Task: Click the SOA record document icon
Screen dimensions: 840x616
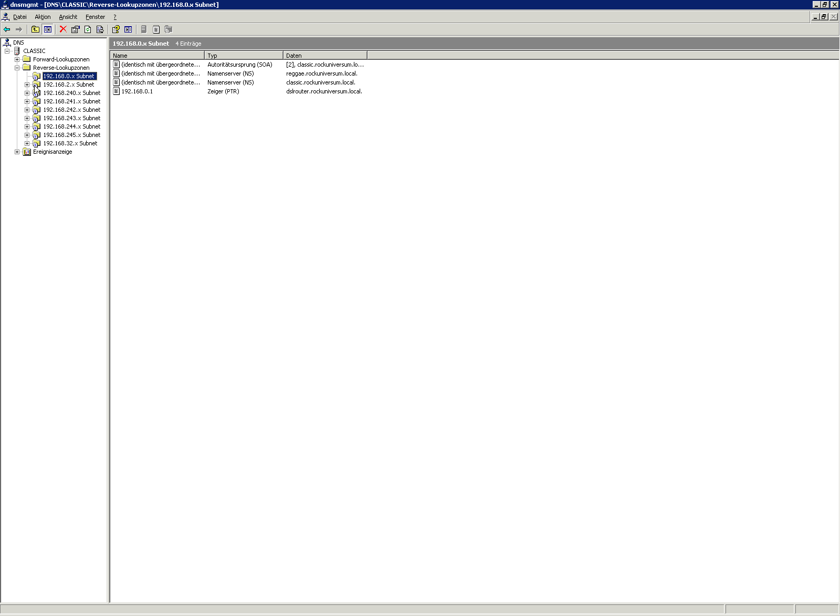Action: click(x=117, y=65)
